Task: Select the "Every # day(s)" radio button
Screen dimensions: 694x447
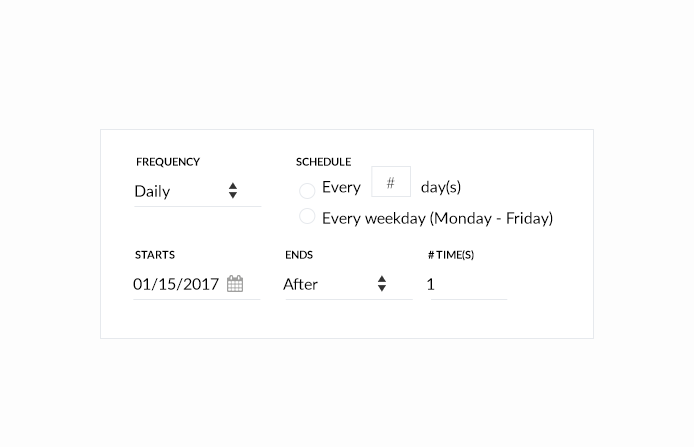Action: click(307, 190)
